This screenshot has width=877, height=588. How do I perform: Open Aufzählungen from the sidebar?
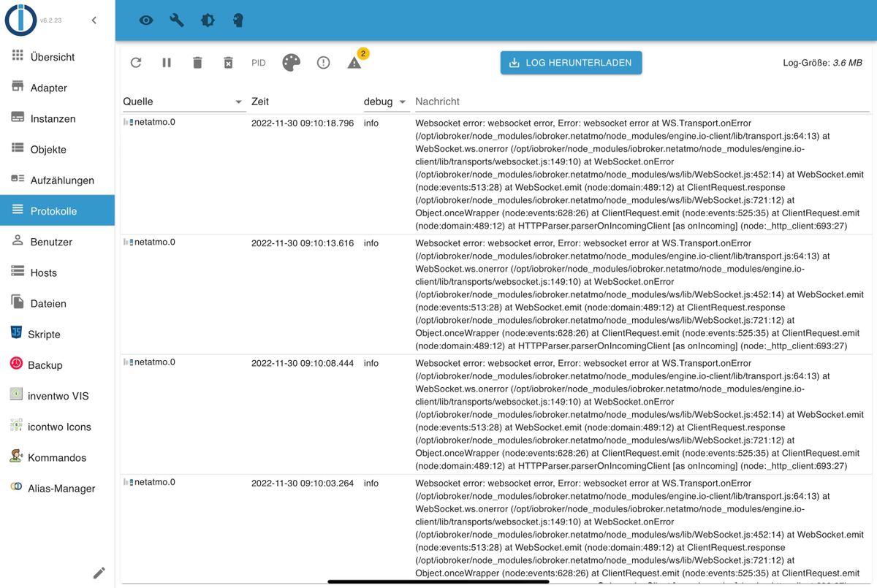(x=57, y=180)
